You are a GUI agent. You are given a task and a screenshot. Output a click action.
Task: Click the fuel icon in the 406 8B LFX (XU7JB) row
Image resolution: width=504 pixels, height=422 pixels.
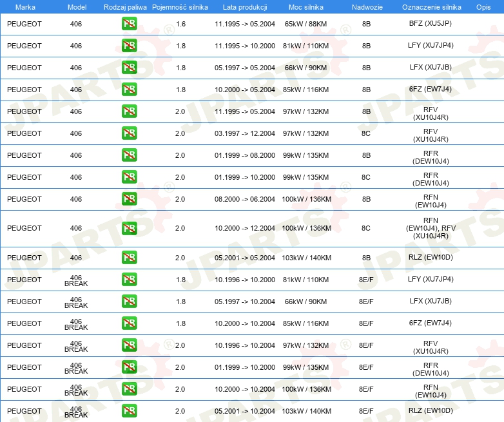[129, 68]
